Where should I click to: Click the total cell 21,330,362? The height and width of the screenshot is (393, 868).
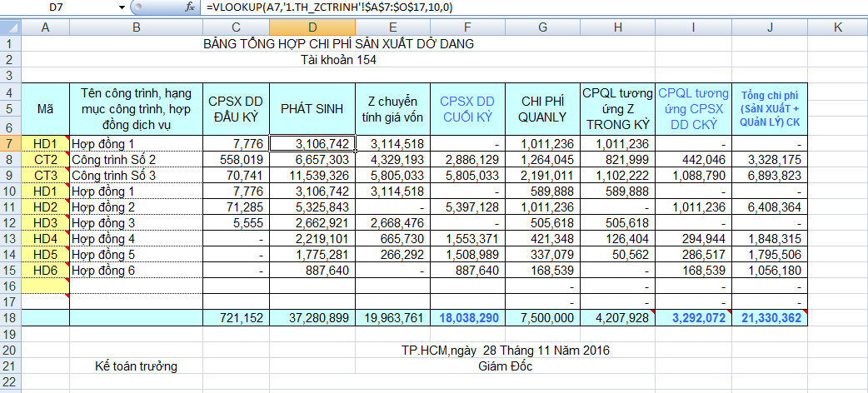(769, 317)
